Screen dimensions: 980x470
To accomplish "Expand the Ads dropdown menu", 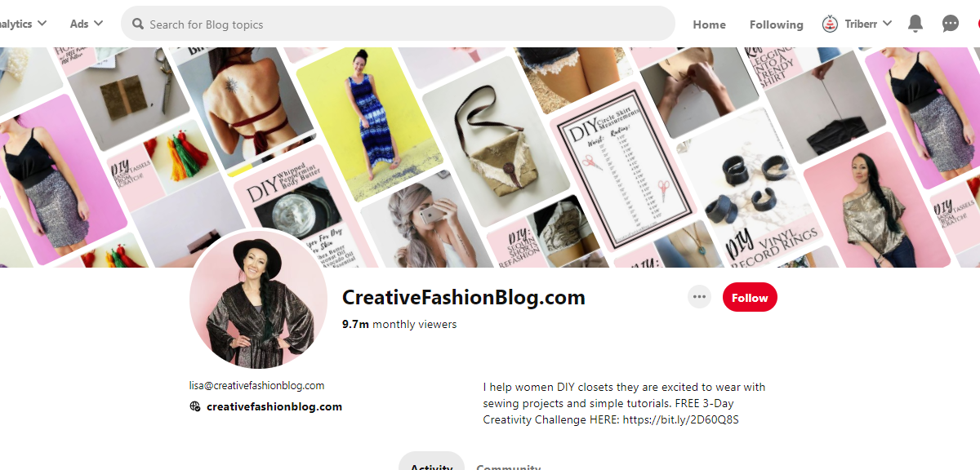I will pos(87,24).
